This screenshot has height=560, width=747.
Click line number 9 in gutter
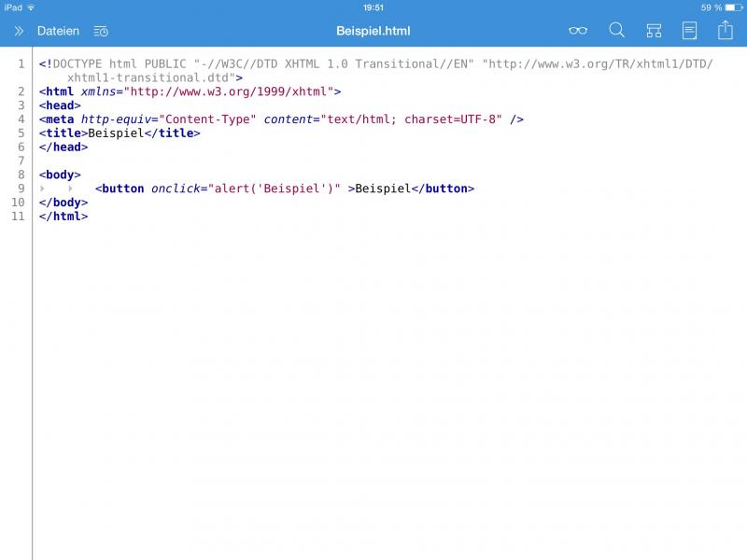click(21, 189)
